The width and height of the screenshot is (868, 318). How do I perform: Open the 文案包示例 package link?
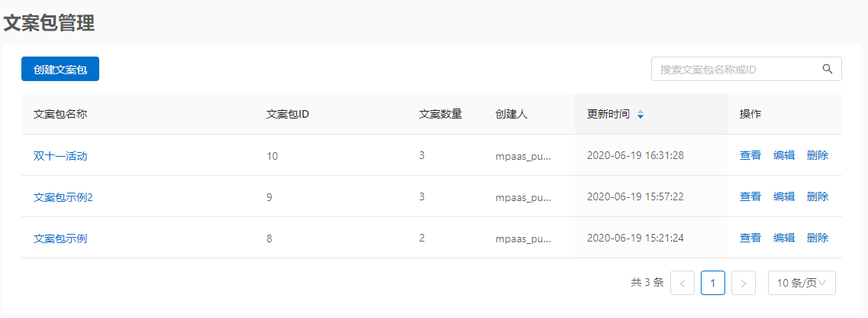[x=60, y=238]
